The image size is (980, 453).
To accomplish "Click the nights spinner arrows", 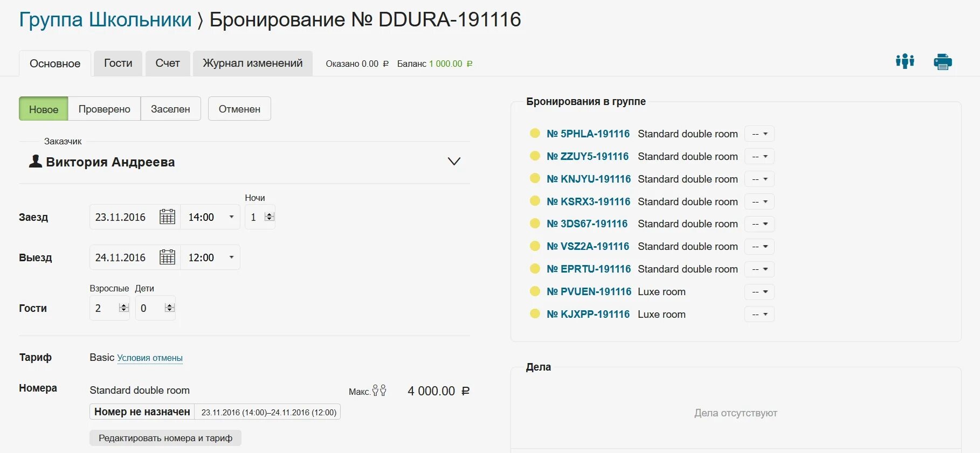I will 270,217.
